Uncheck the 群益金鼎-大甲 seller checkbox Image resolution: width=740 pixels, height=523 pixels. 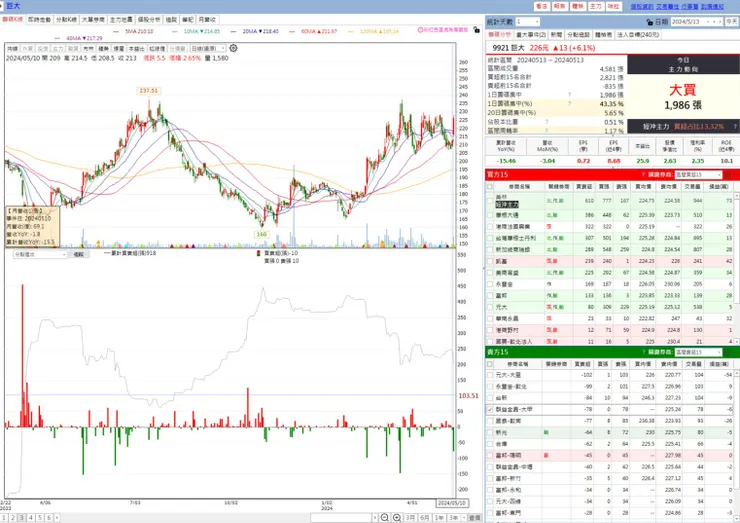tap(490, 409)
